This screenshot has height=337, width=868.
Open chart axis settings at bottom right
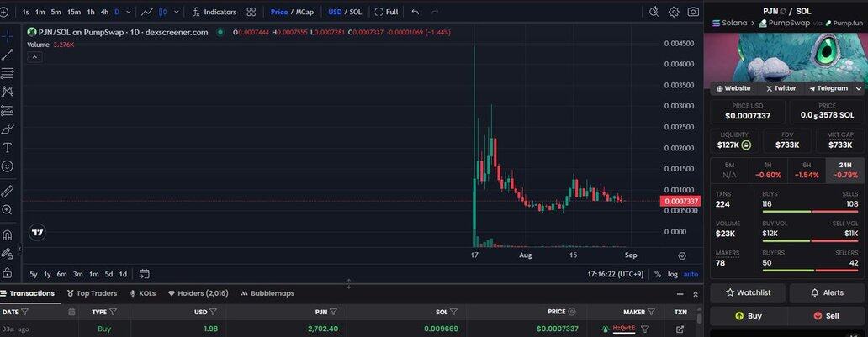(682, 255)
